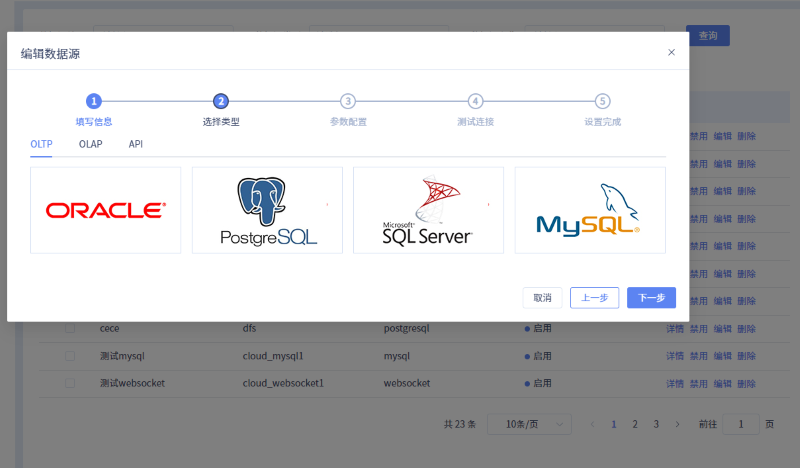Click the 测试mysql name cell
Screen dimensions: 800x468
[x=122, y=356]
